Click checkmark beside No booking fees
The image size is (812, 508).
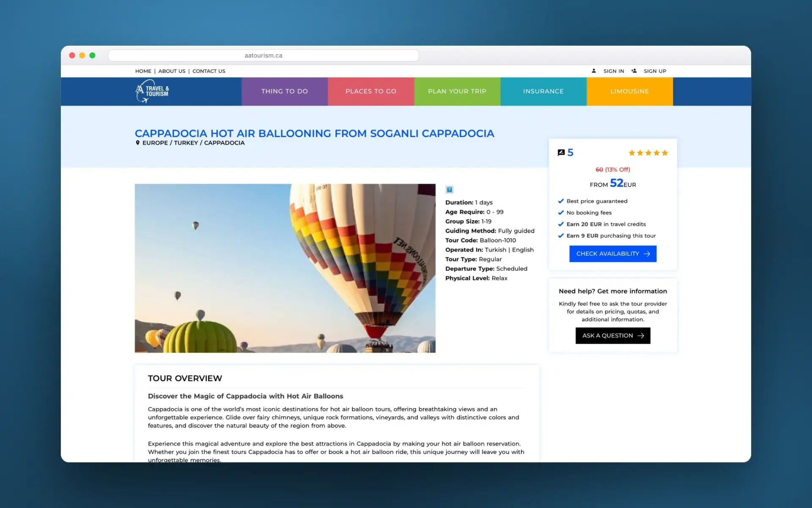pos(561,213)
